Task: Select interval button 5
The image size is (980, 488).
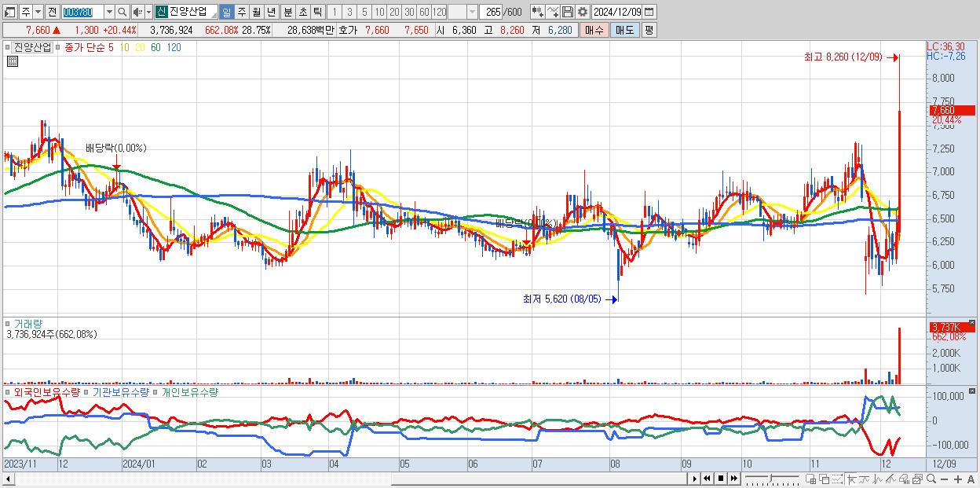Action: point(364,12)
